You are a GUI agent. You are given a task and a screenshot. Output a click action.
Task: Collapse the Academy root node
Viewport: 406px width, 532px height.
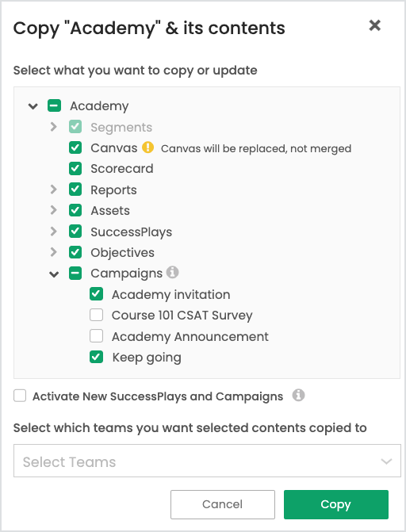[x=33, y=106]
